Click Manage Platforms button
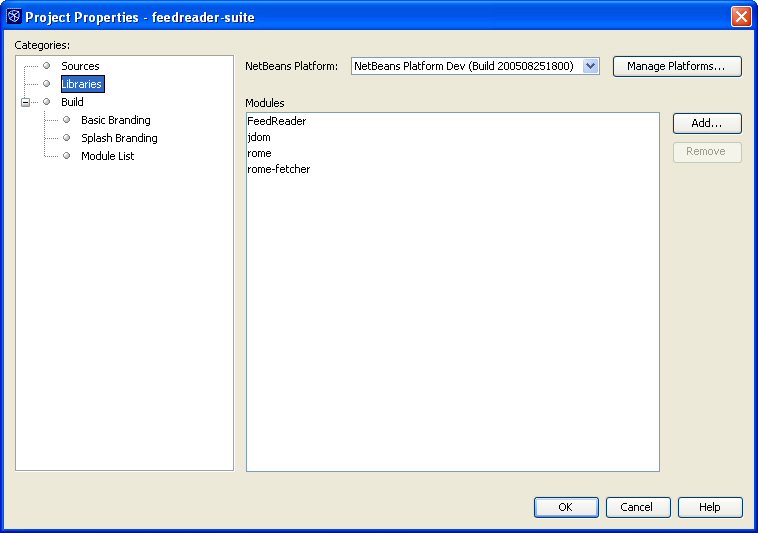Image resolution: width=758 pixels, height=533 pixels. (677, 66)
